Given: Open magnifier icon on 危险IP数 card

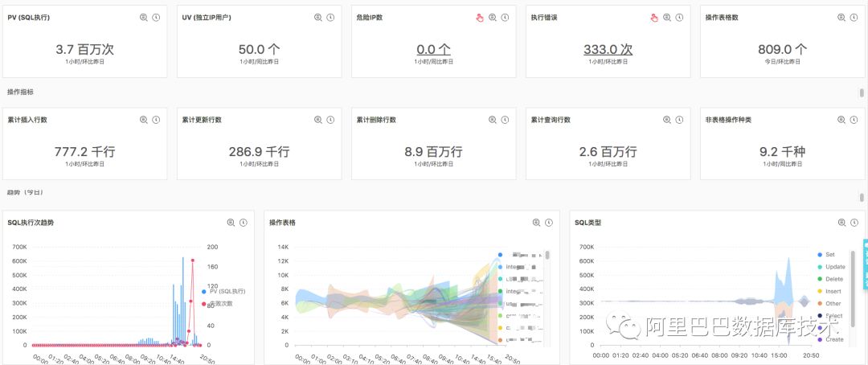Looking at the screenshot, I should [492, 18].
